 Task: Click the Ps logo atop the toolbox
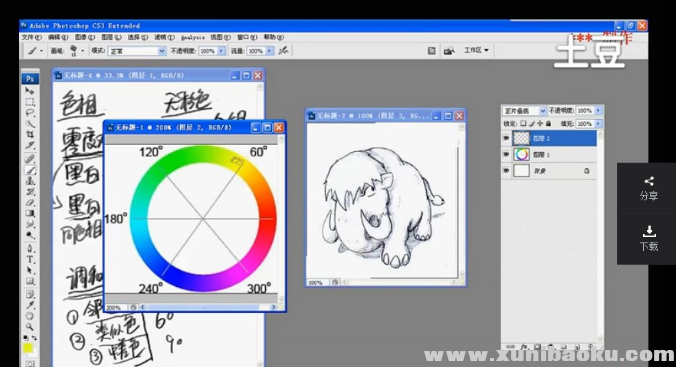(30, 79)
